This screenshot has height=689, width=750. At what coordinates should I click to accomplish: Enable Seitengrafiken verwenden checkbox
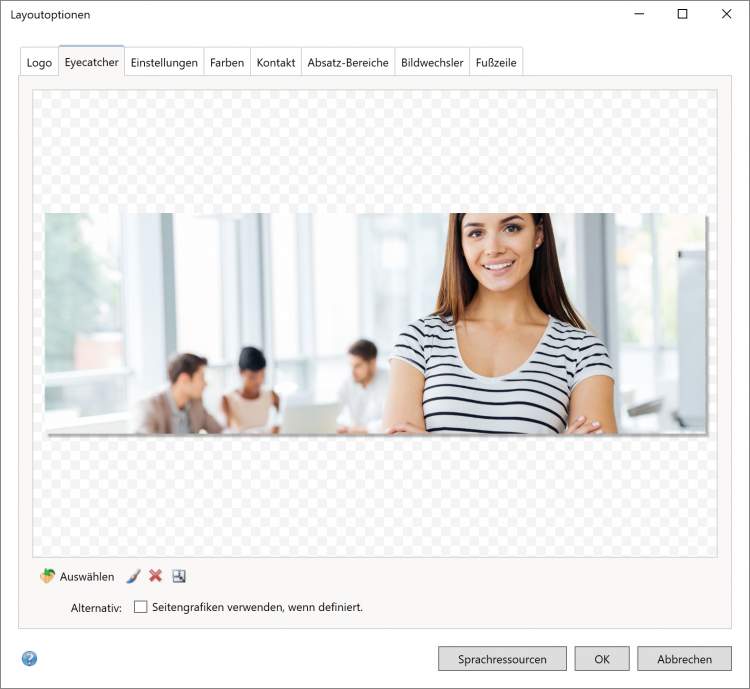pos(141,607)
